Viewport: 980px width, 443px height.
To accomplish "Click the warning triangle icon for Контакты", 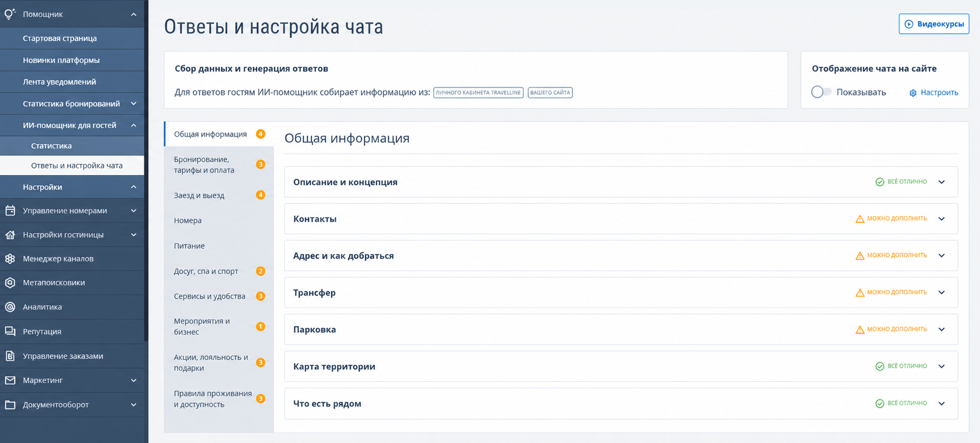I will click(860, 219).
